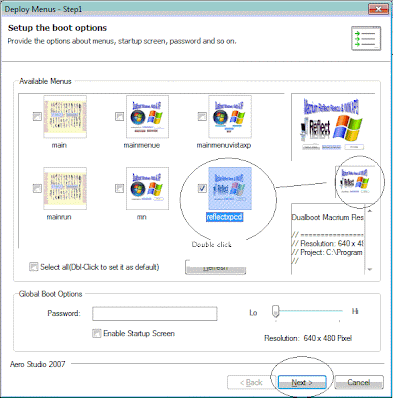The height and width of the screenshot is (400, 393).
Task: Click the description box scroll up arrow
Action: coord(370,211)
